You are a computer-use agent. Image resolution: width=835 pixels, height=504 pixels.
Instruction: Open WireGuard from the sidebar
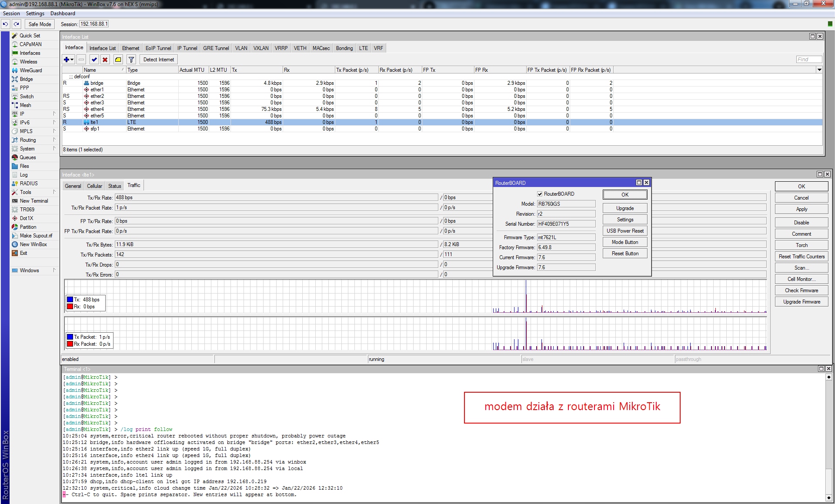30,70
